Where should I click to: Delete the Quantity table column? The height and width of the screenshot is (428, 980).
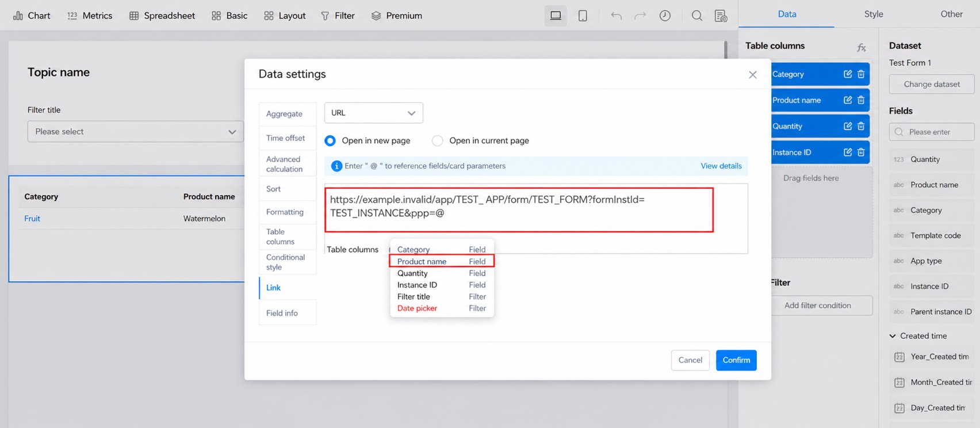[861, 126]
